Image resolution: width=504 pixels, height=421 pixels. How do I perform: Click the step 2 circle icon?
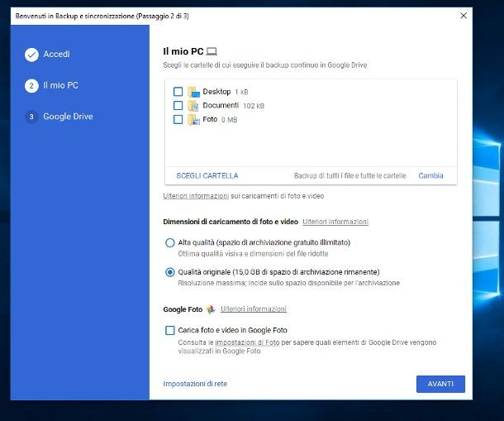click(31, 86)
